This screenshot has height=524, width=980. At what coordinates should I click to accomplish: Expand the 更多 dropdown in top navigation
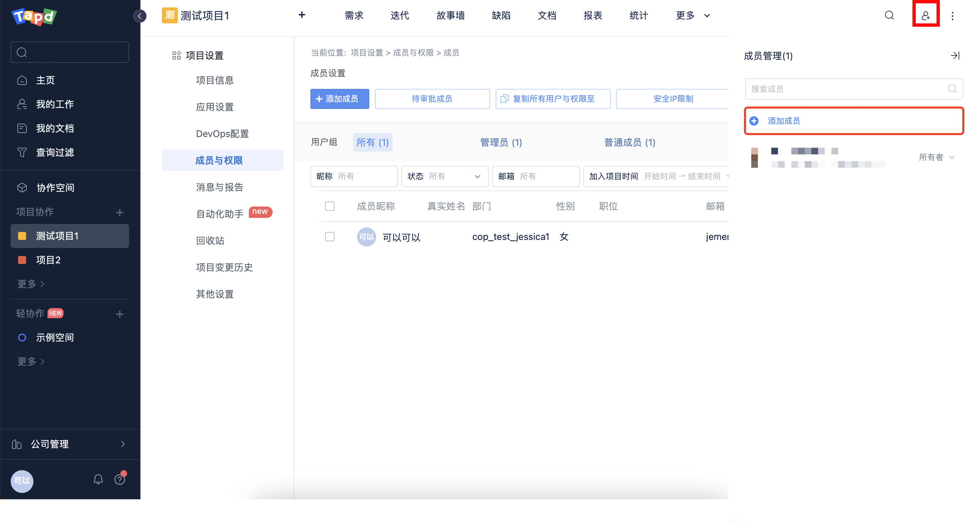pyautogui.click(x=693, y=15)
